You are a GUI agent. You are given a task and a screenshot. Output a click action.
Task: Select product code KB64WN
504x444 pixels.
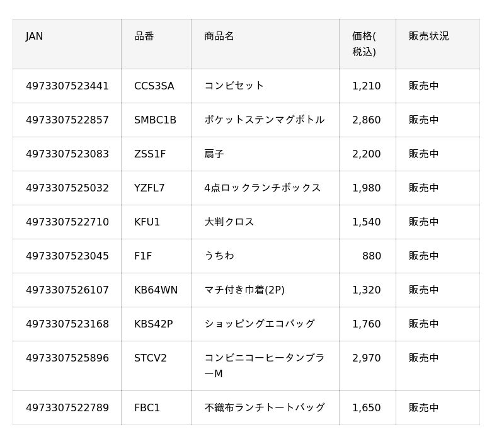pos(156,290)
